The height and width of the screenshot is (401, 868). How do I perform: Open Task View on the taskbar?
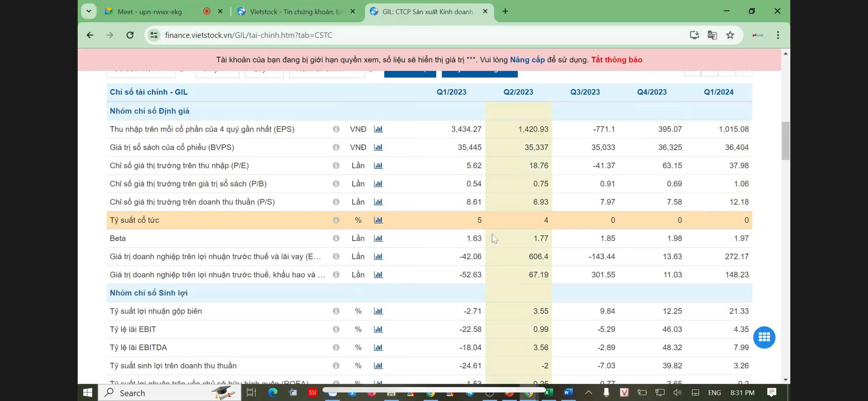[x=251, y=392]
